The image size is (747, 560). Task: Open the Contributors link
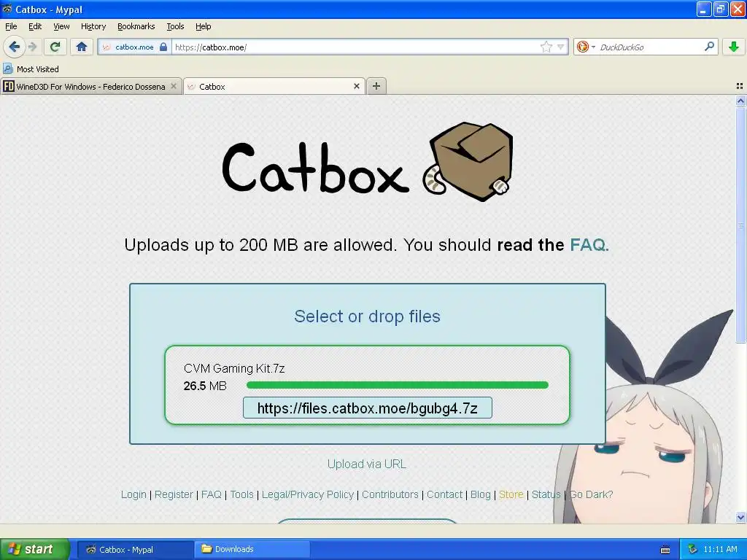tap(390, 494)
